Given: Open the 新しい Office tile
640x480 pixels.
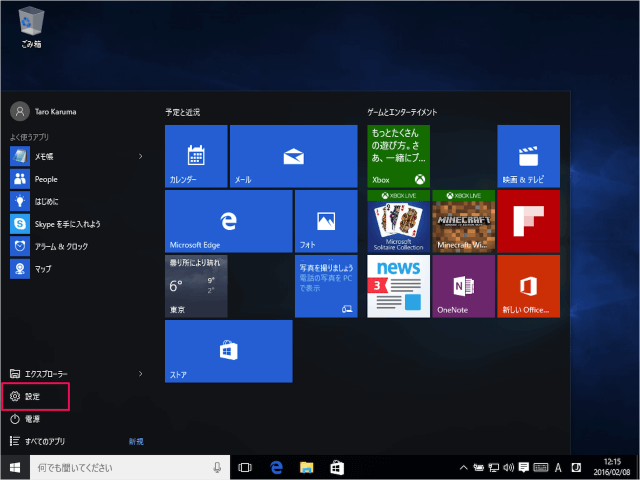Looking at the screenshot, I should (x=529, y=286).
